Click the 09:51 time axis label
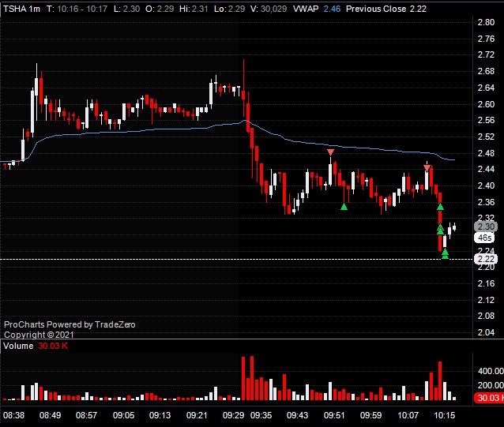Image resolution: width=504 pixels, height=427 pixels. coord(334,415)
